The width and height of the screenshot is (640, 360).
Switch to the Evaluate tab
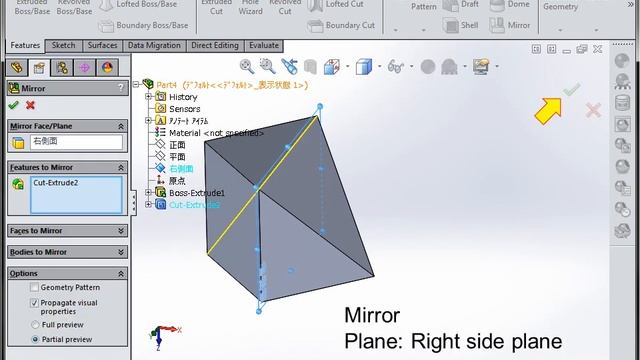pyautogui.click(x=264, y=45)
